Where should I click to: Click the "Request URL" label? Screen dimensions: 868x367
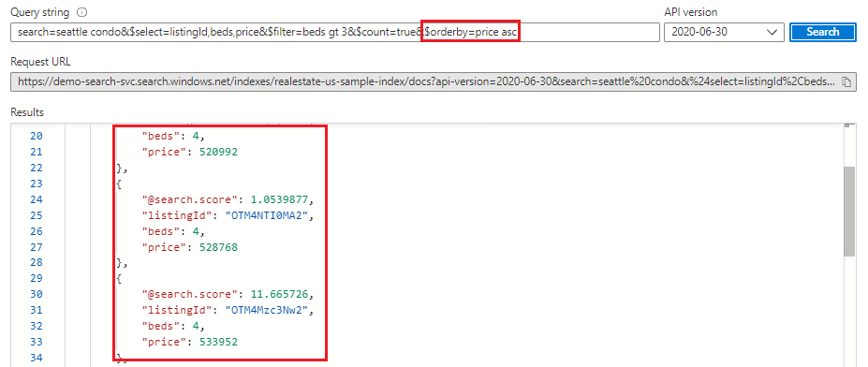pos(40,62)
